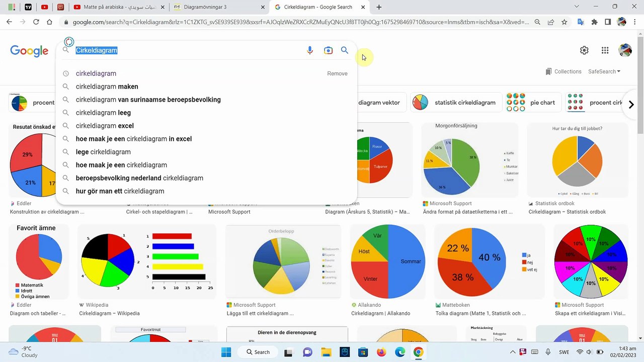Open the Chrome extensions puzzle icon
The image size is (644, 362).
coord(594,22)
